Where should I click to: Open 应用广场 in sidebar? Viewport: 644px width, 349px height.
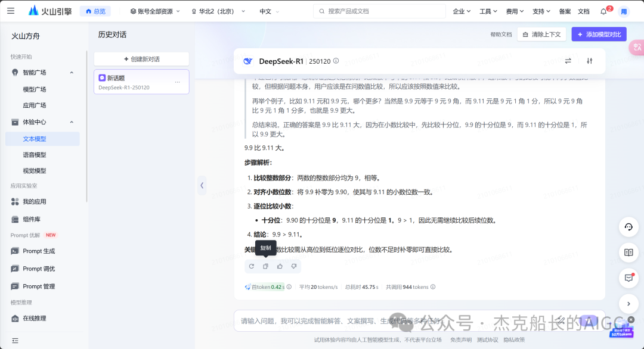tap(35, 105)
